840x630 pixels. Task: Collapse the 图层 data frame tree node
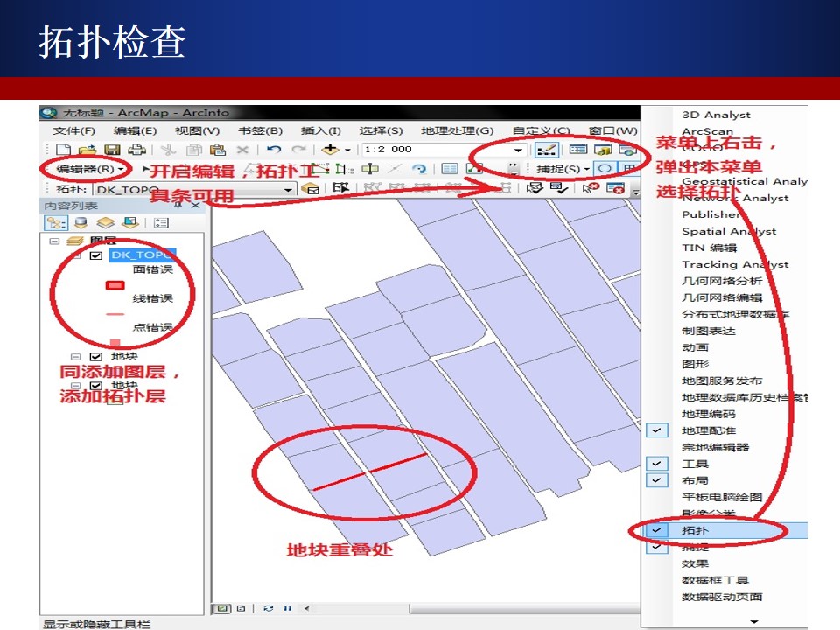[x=53, y=241]
